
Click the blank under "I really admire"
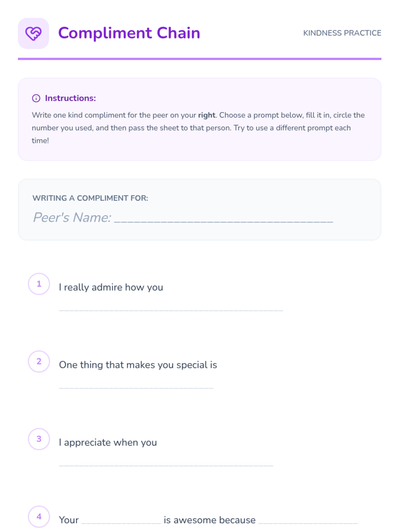pyautogui.click(x=171, y=309)
